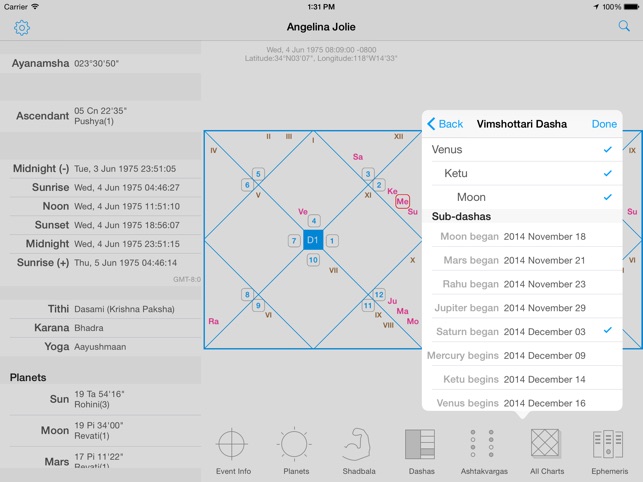The width and height of the screenshot is (643, 482).
Task: Tap sign number 8 box in chart
Action: 247,295
